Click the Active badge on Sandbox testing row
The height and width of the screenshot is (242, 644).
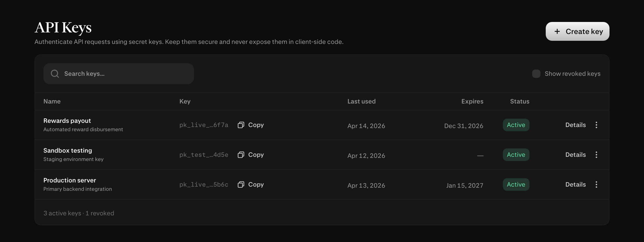pos(516,155)
